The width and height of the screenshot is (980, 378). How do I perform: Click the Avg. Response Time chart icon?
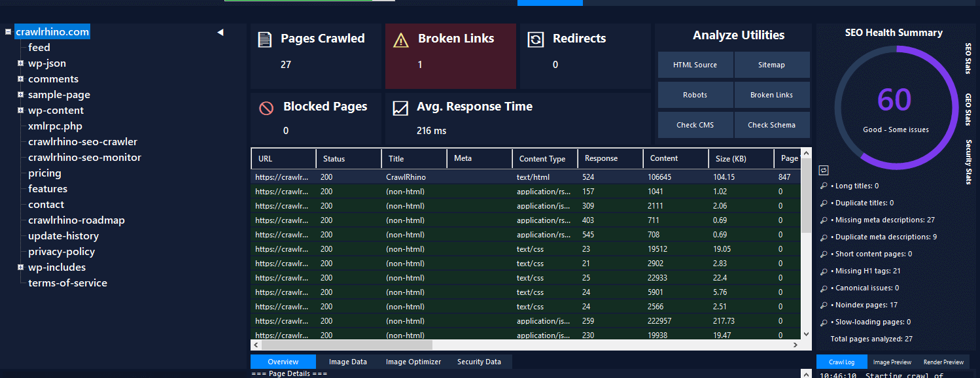click(x=400, y=109)
